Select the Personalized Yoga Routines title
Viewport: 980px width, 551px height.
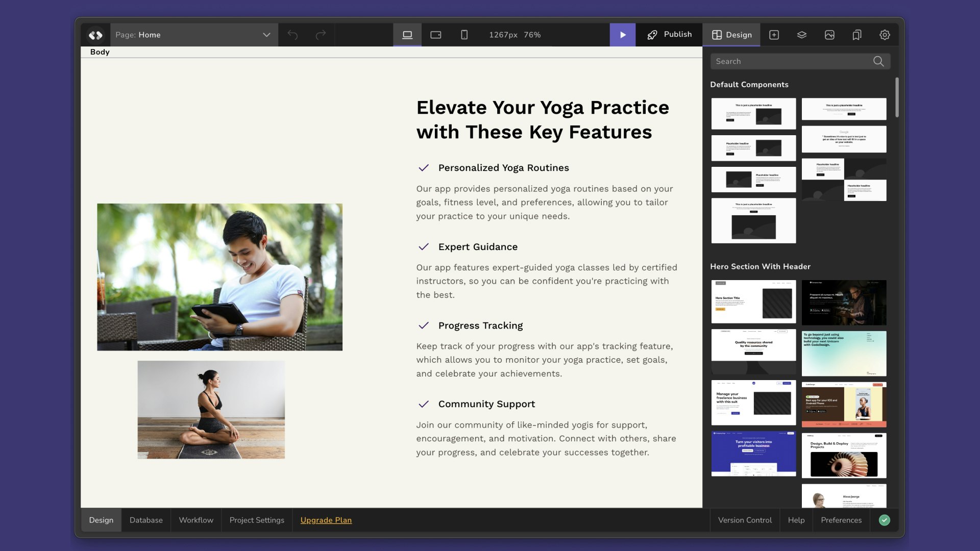pyautogui.click(x=504, y=168)
